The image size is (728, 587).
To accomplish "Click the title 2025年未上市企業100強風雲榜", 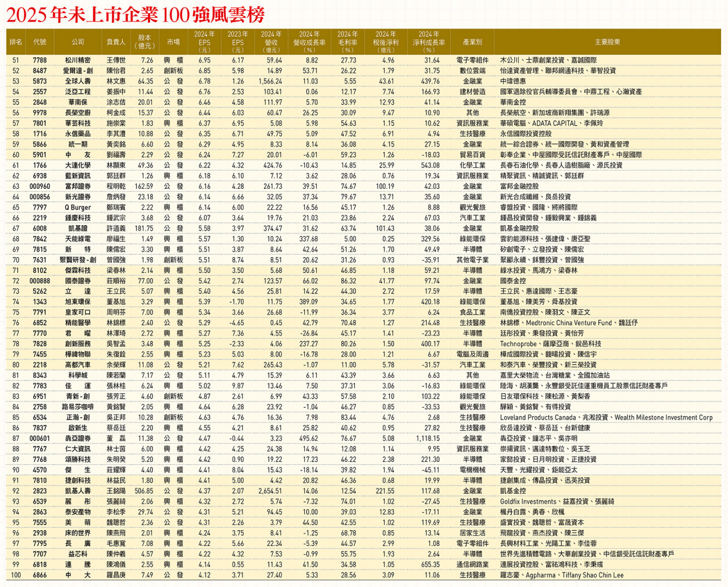I will [x=136, y=14].
